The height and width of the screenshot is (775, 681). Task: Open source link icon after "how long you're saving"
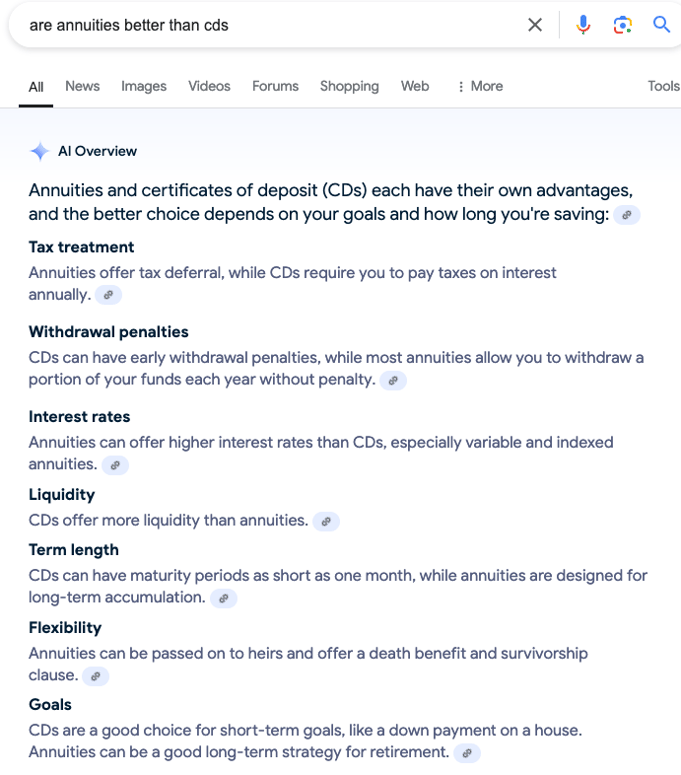pos(627,215)
